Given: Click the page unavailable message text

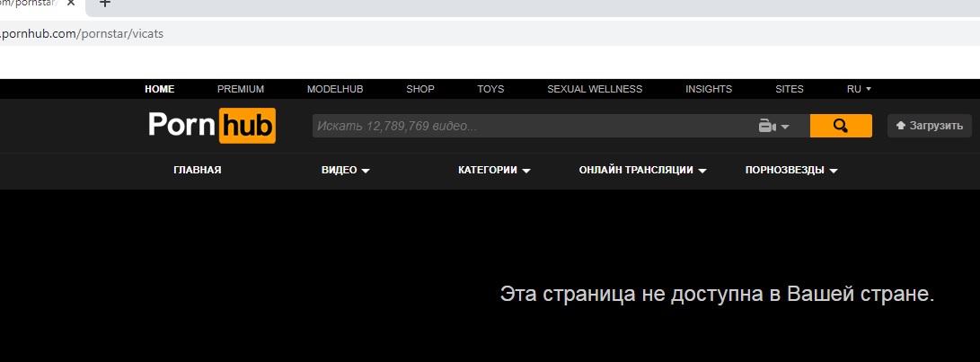Looking at the screenshot, I should pos(718,294).
